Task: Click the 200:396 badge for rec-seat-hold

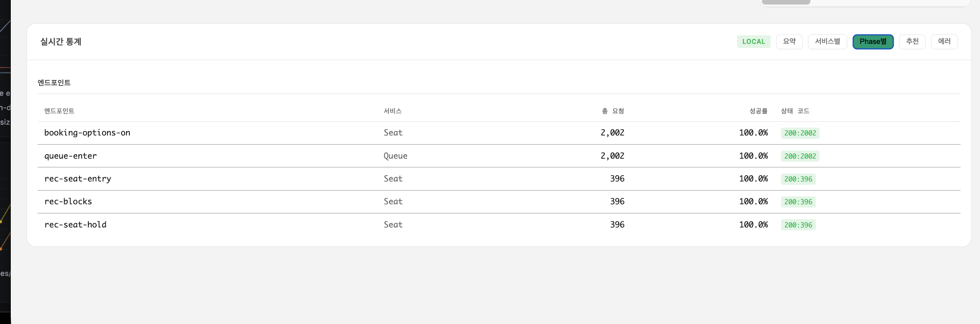Action: (798, 225)
